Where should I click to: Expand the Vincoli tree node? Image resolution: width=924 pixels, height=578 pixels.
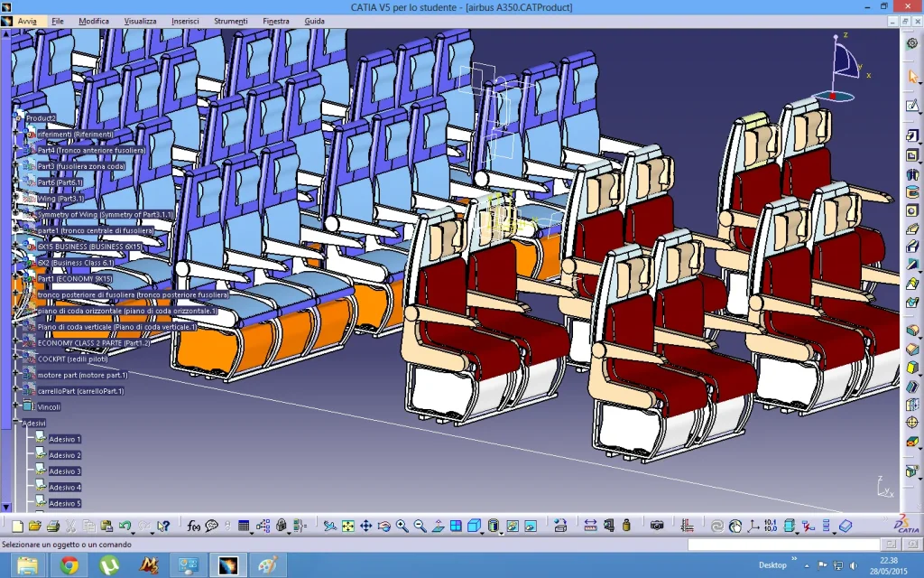(15, 406)
